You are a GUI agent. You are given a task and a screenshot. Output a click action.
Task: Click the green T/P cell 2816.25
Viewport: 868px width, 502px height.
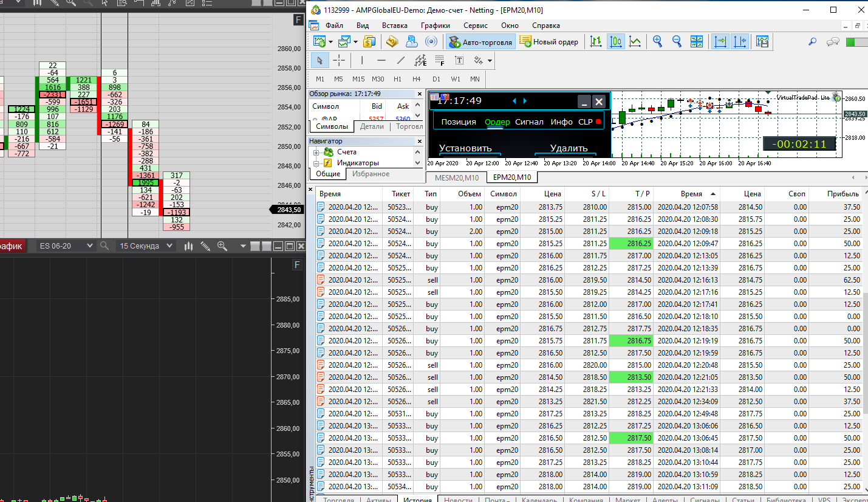click(x=630, y=243)
